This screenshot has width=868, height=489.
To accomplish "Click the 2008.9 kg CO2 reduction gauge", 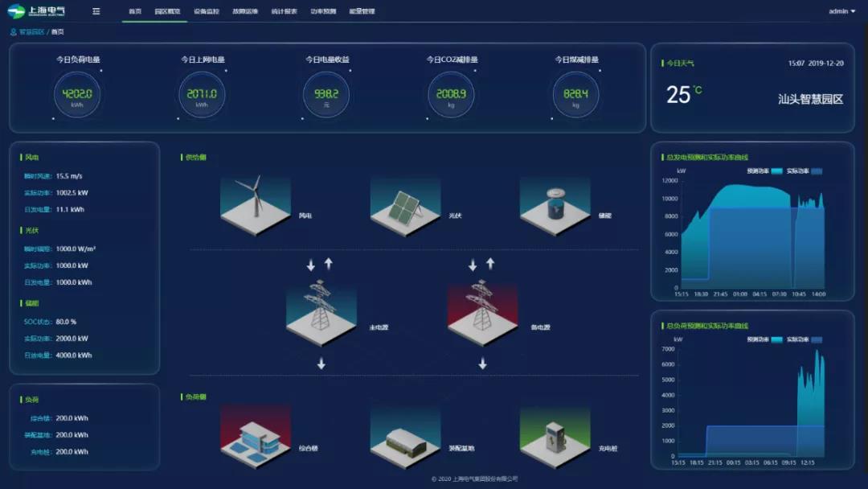I will click(451, 95).
